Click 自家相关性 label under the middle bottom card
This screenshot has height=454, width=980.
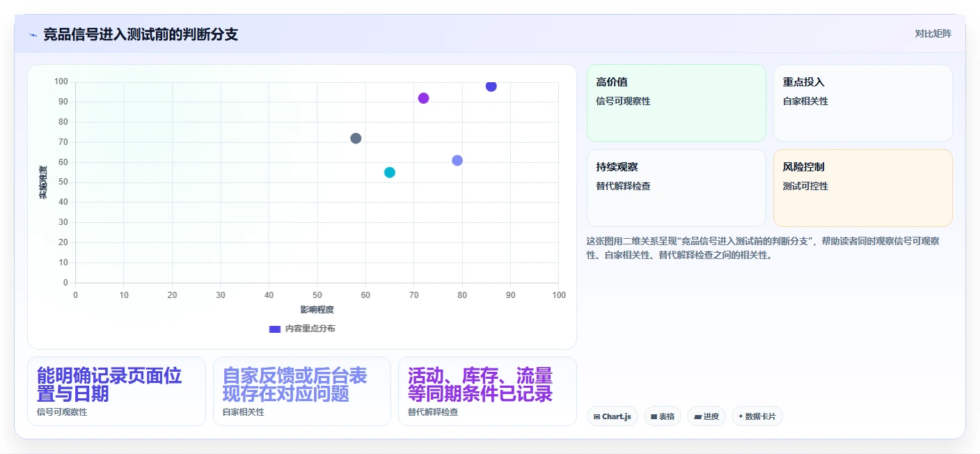click(244, 412)
